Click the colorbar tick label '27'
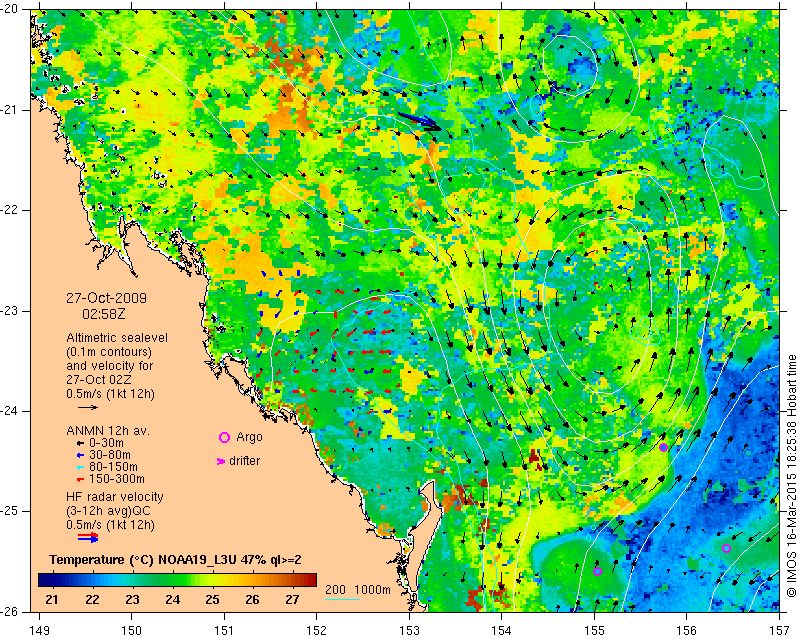 pyautogui.click(x=292, y=599)
